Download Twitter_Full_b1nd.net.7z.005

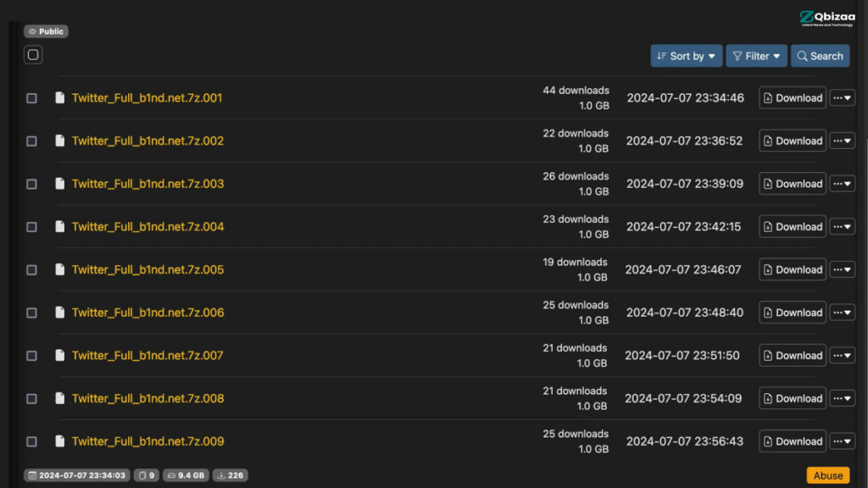[x=793, y=269]
